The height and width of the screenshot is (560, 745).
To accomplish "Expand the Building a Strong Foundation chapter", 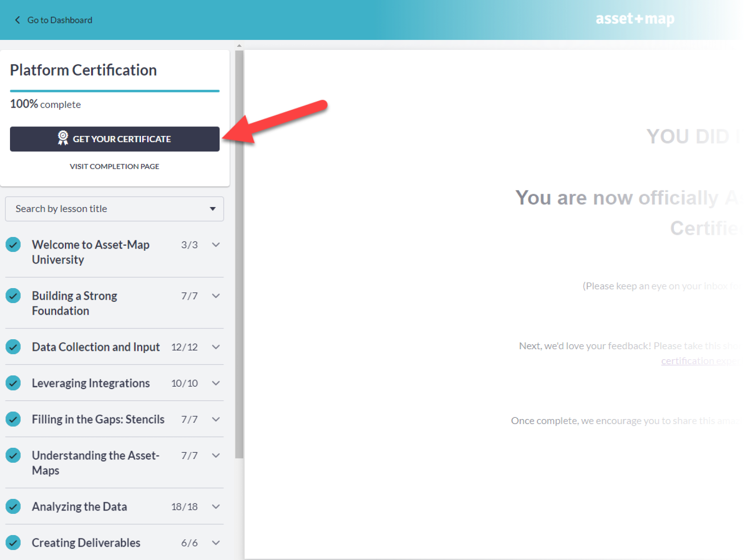I will tap(216, 296).
